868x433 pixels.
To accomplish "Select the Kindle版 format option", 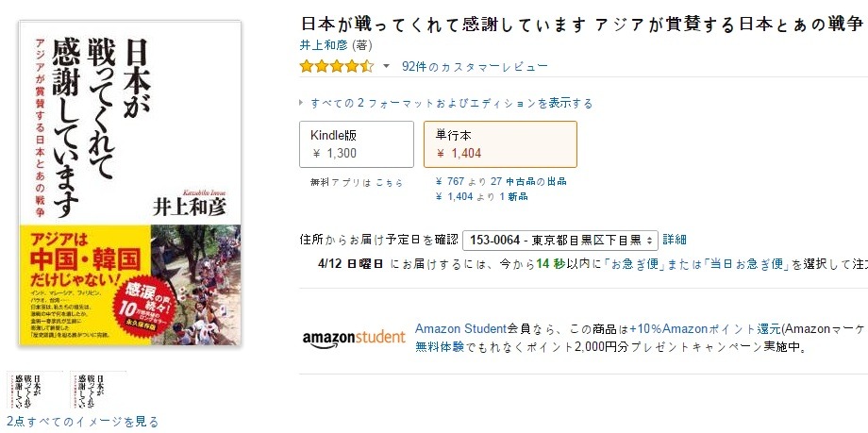I will coord(356,143).
